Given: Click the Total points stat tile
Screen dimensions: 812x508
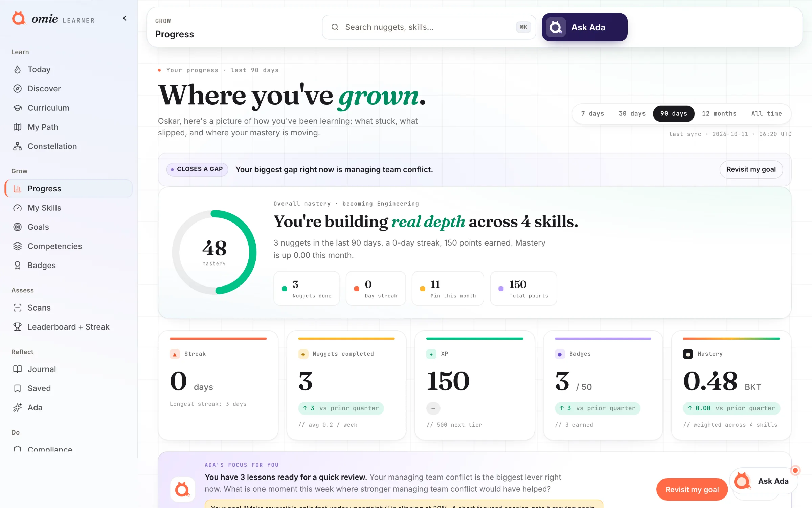Looking at the screenshot, I should 523,289.
